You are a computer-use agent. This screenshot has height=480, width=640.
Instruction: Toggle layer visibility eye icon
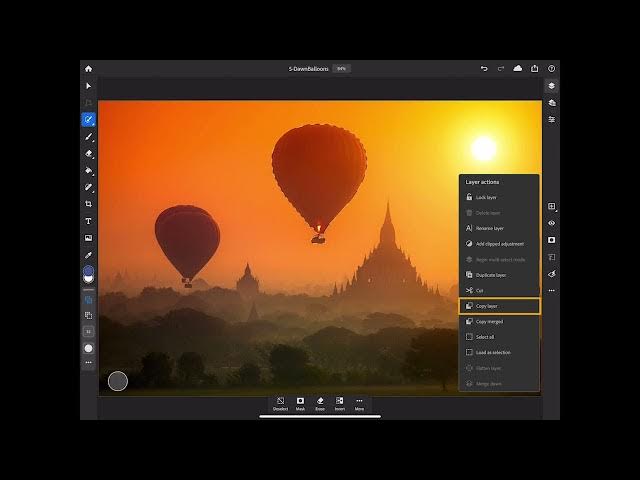551,223
